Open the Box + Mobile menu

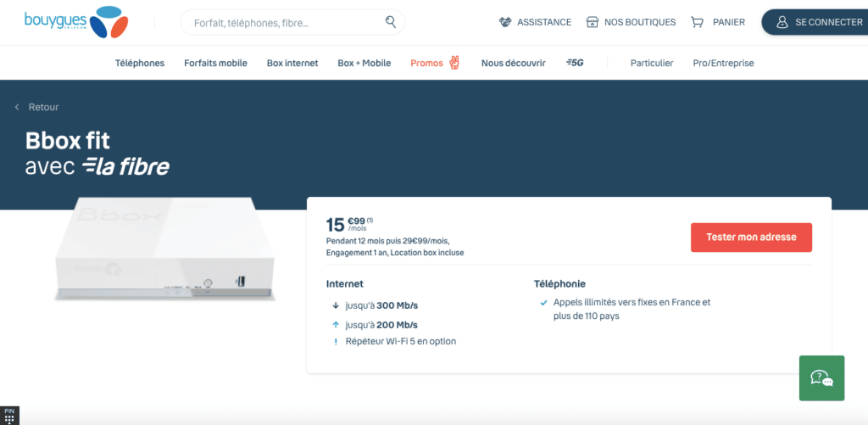pos(364,63)
